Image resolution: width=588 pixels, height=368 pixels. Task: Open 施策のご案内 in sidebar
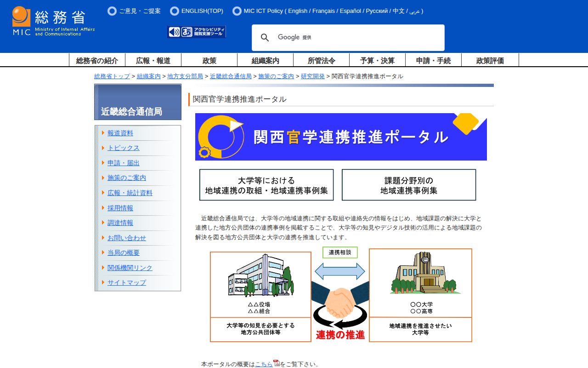(127, 178)
